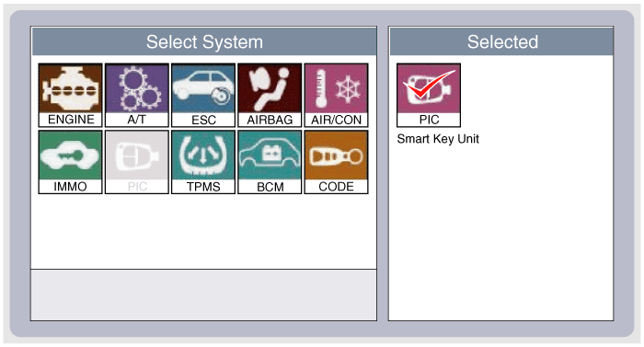The height and width of the screenshot is (347, 644).
Task: Click the red checkmark on selected PIC
Action: (x=429, y=84)
